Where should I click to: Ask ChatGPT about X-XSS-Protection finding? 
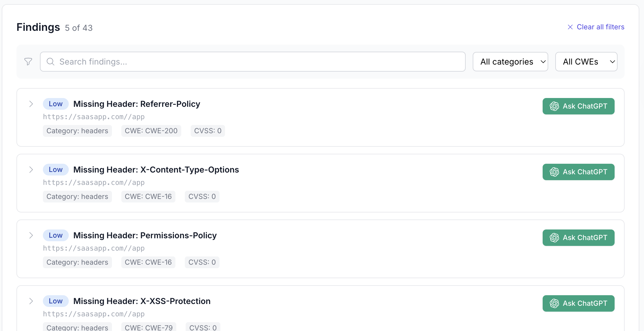[578, 303]
